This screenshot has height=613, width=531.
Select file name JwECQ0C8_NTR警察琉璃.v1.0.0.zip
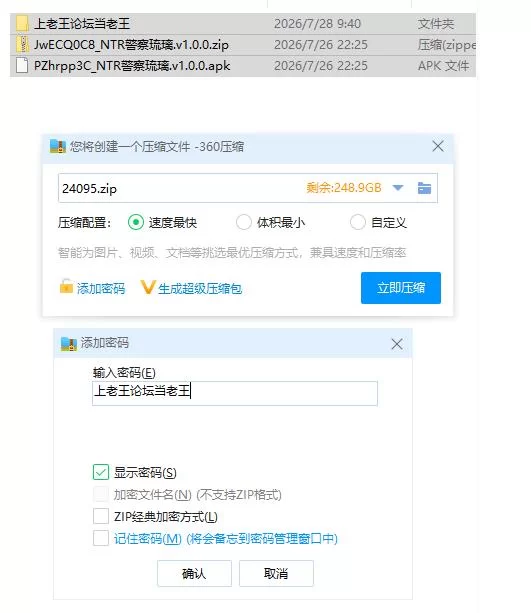131,45
